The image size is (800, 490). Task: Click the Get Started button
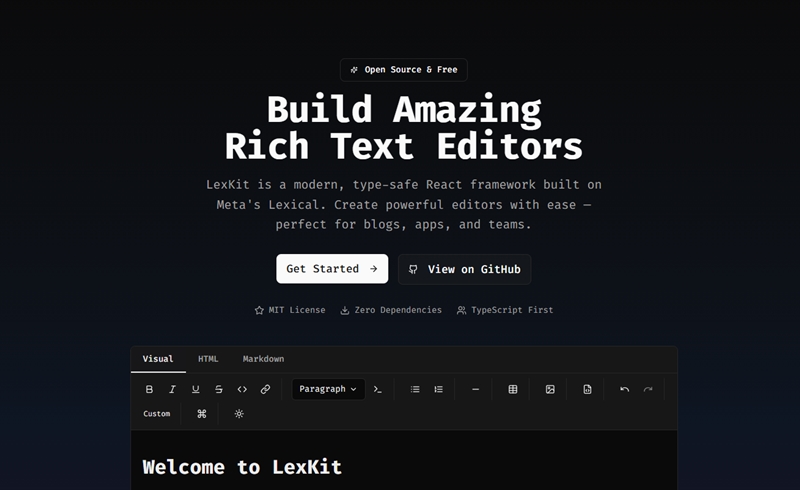(332, 269)
